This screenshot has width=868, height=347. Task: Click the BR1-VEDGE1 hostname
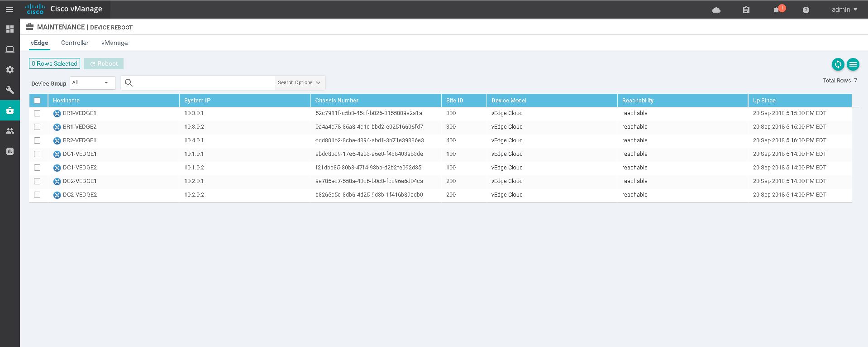coord(80,113)
